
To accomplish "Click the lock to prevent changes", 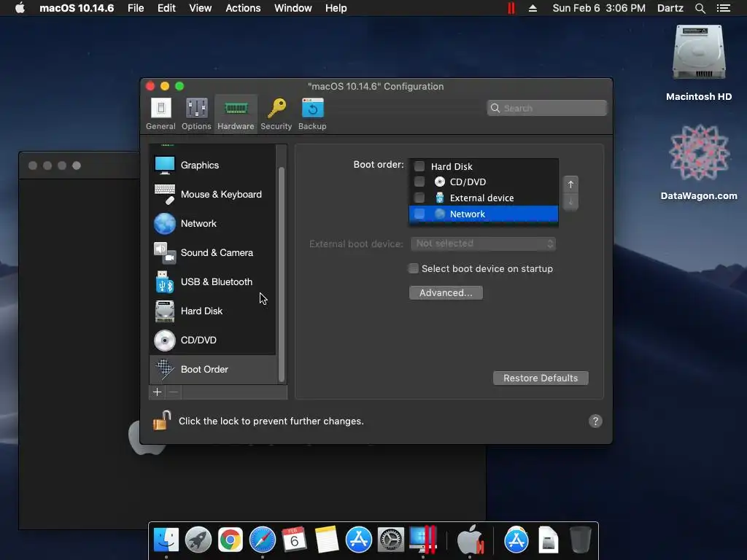I will (161, 421).
